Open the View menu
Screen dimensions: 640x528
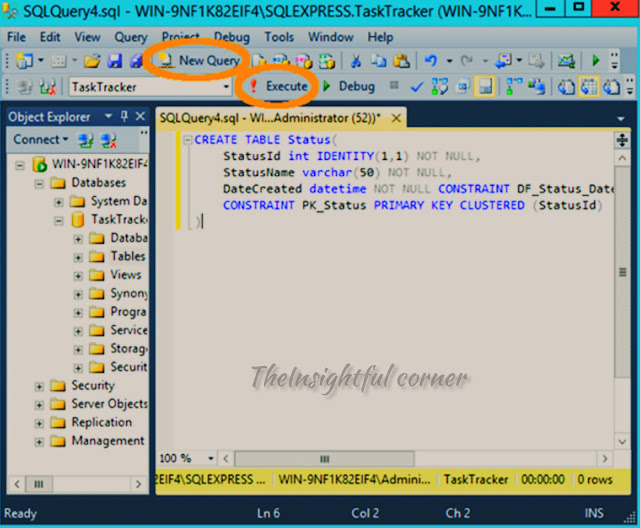pos(87,37)
